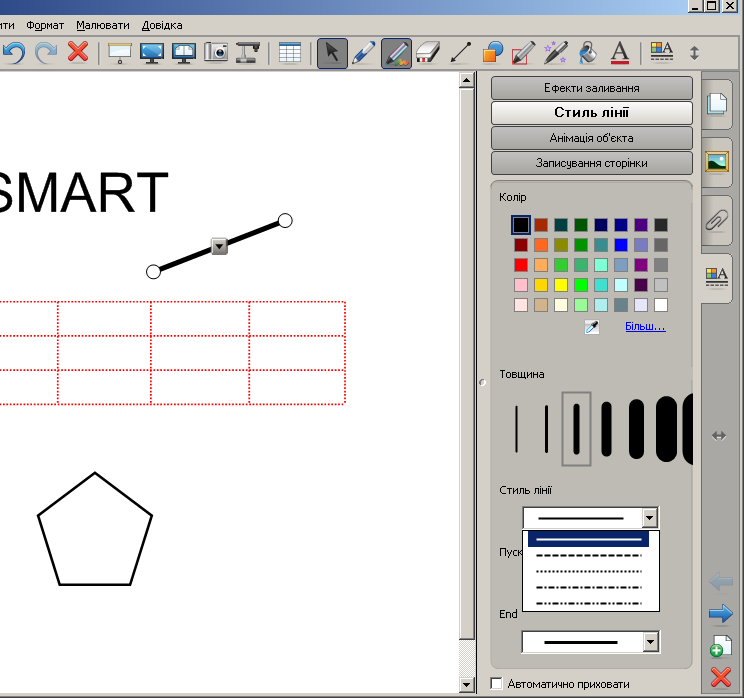Open the Анімація об'єкта section
This screenshot has width=744, height=698.
click(x=592, y=138)
